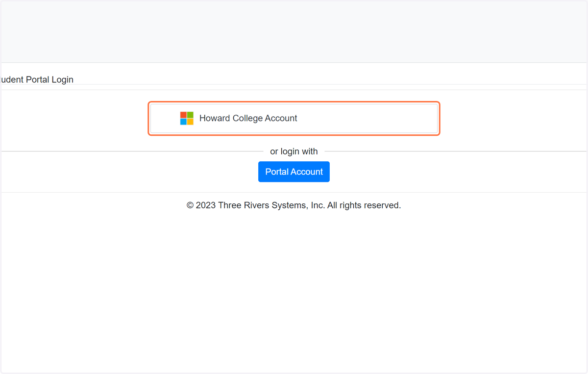The image size is (588, 374).
Task: Choose the blue Portal Account button
Action: (294, 172)
